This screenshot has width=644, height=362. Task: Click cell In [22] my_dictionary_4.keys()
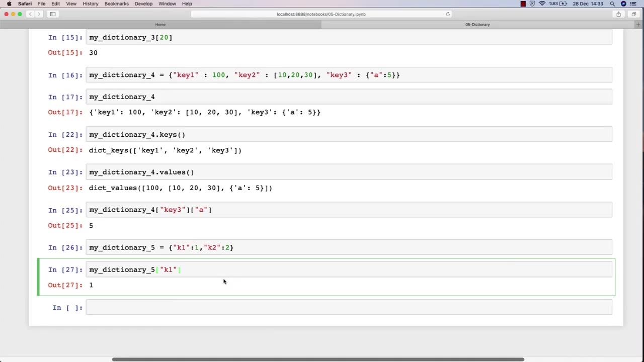[x=349, y=134]
